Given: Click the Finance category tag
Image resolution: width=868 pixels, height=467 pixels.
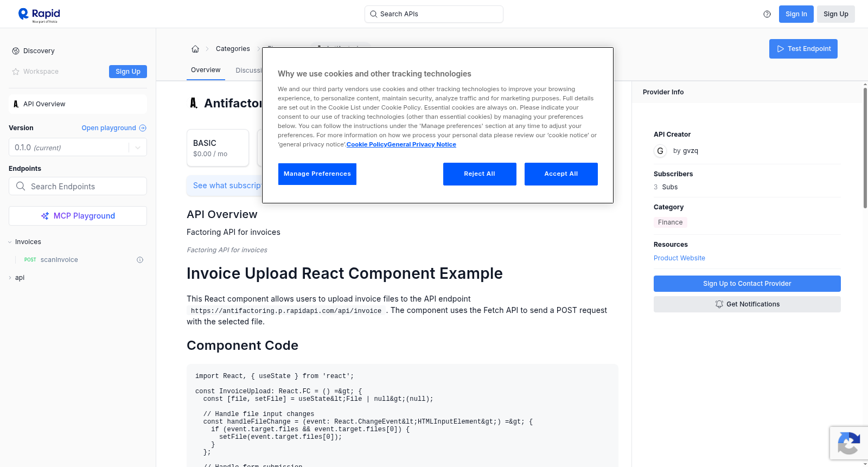Looking at the screenshot, I should point(671,222).
